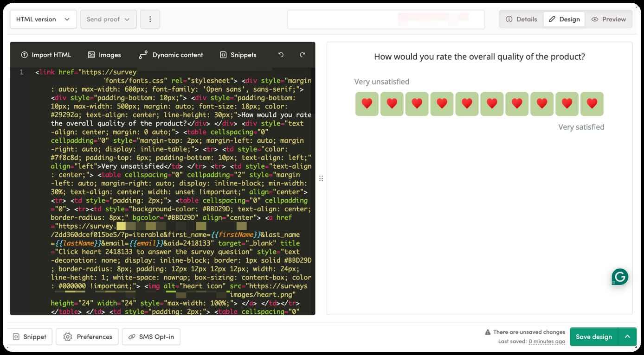Open the three-dot more options menu

[x=150, y=19]
